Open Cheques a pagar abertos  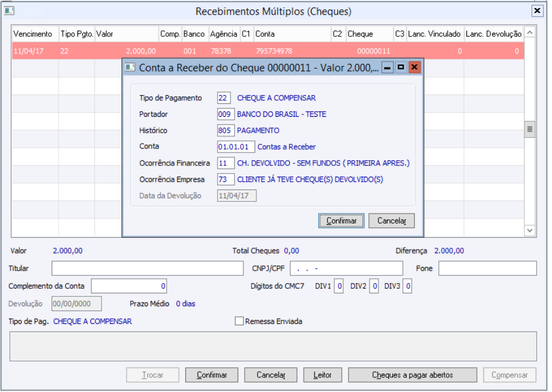[412, 375]
